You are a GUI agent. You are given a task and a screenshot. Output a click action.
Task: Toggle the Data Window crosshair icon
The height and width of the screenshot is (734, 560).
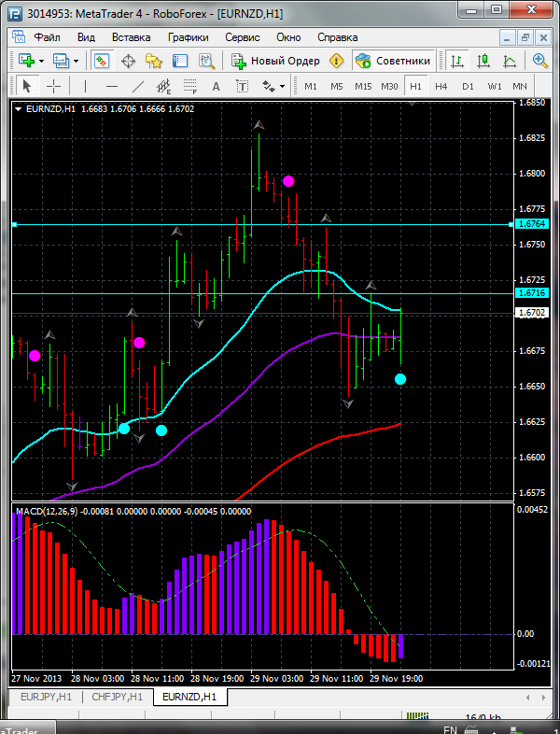pyautogui.click(x=128, y=61)
